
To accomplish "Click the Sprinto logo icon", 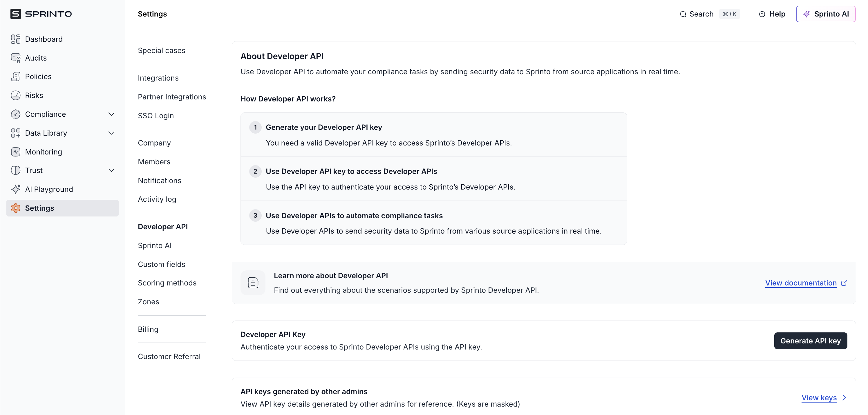I will (15, 14).
